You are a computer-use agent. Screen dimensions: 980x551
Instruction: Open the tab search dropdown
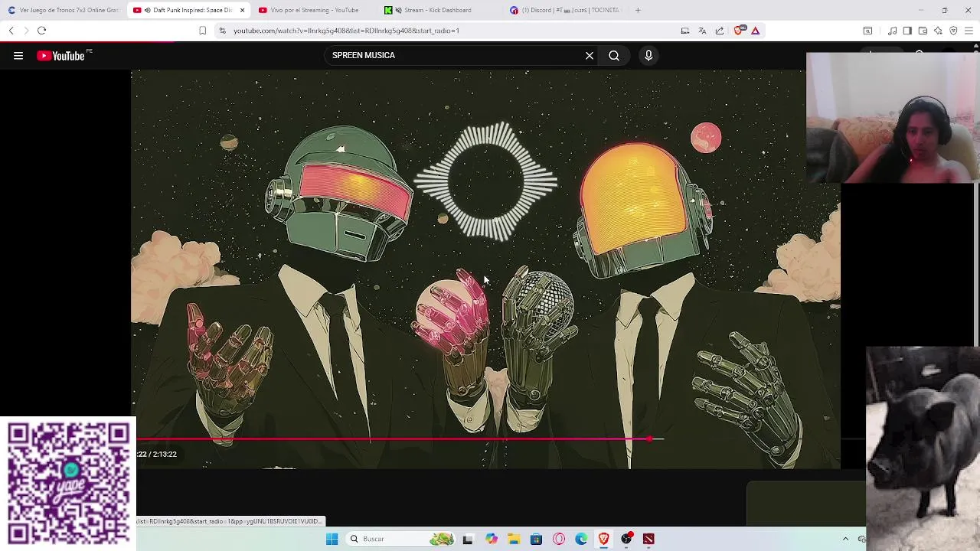[x=867, y=31]
